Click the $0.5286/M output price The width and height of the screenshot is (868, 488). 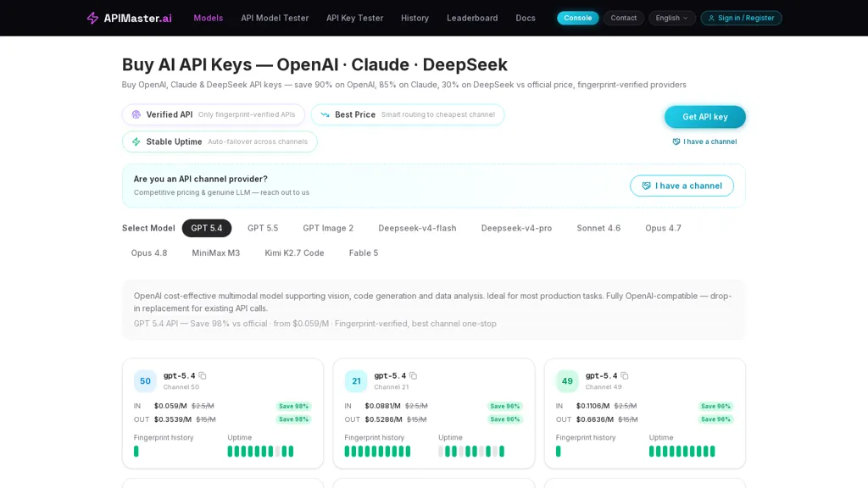coord(384,419)
